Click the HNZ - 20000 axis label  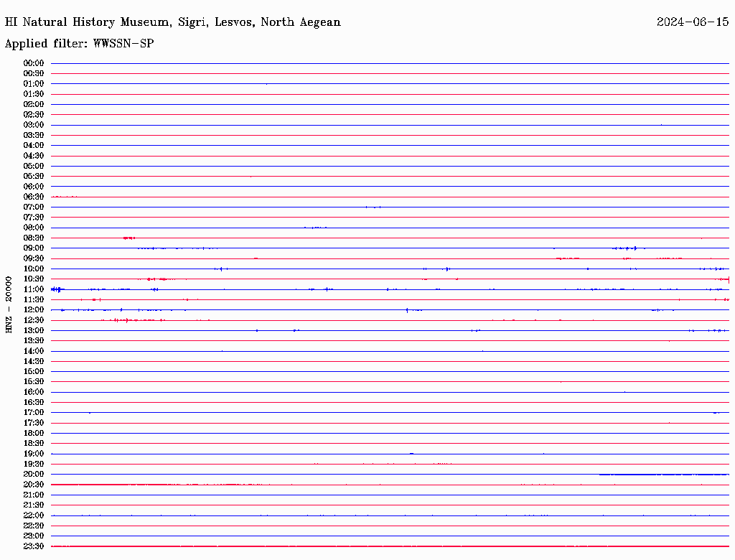(9, 304)
